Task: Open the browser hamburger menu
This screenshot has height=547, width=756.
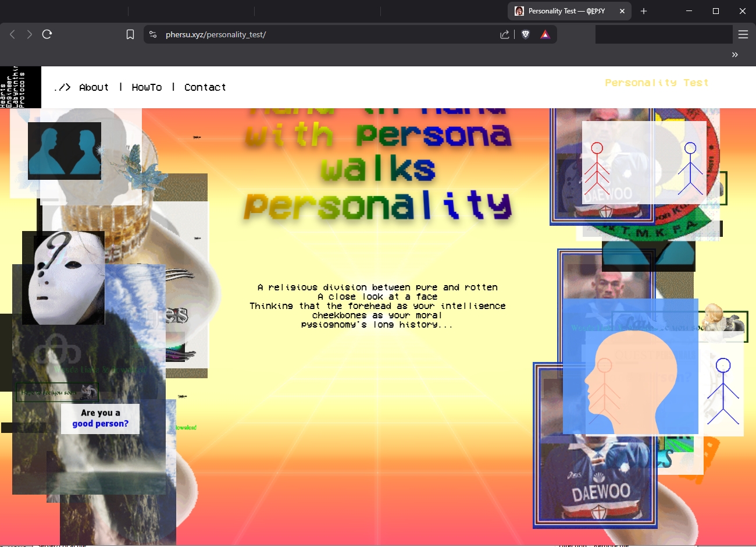Action: pyautogui.click(x=743, y=34)
